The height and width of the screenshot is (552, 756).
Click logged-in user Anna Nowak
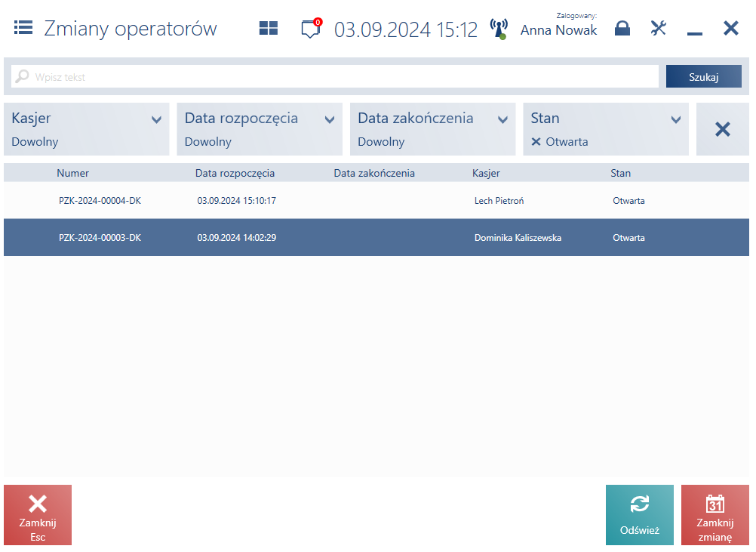click(x=559, y=30)
